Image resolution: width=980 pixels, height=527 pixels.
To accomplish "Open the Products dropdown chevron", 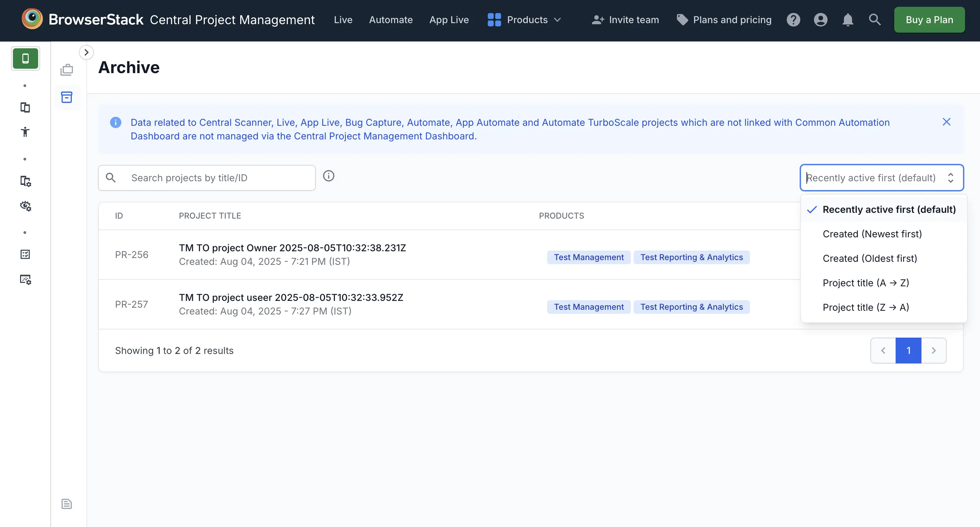I will tap(557, 20).
